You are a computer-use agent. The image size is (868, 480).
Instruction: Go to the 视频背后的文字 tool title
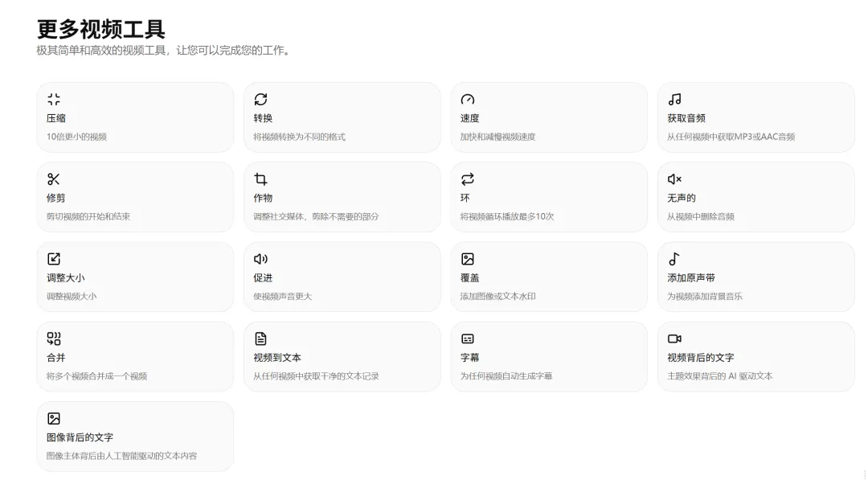click(701, 357)
